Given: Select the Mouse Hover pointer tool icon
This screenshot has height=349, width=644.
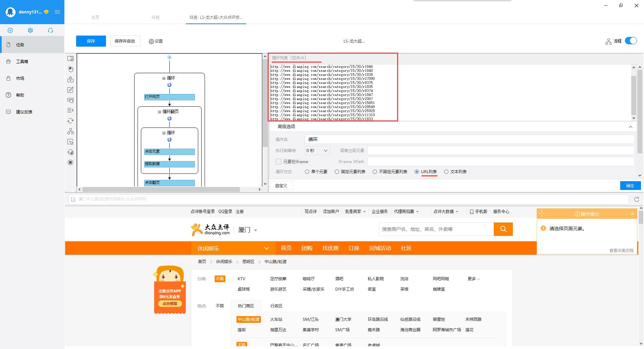Looking at the screenshot, I should pos(70,142).
